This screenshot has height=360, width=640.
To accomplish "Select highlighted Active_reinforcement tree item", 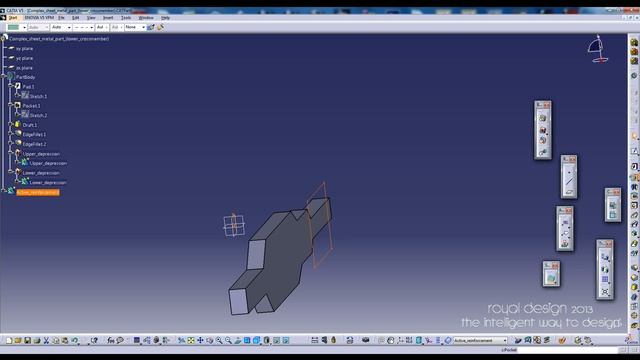I will coord(38,192).
